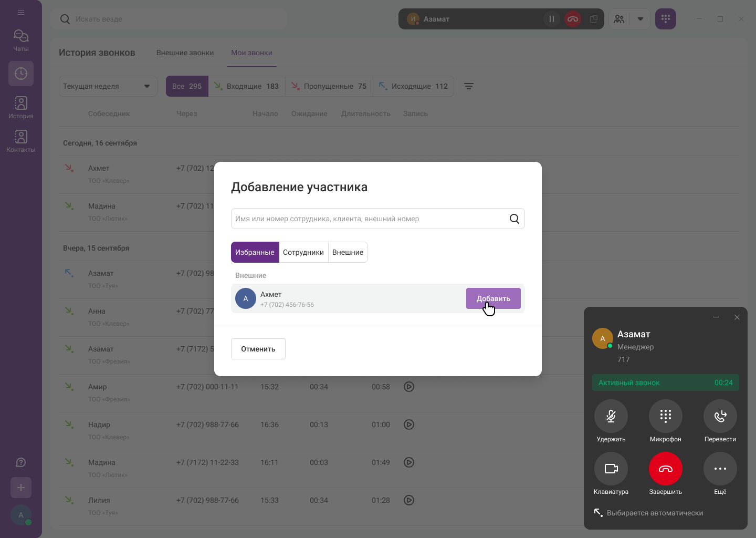Open the help question mark icon
The image size is (756, 538).
click(x=21, y=462)
